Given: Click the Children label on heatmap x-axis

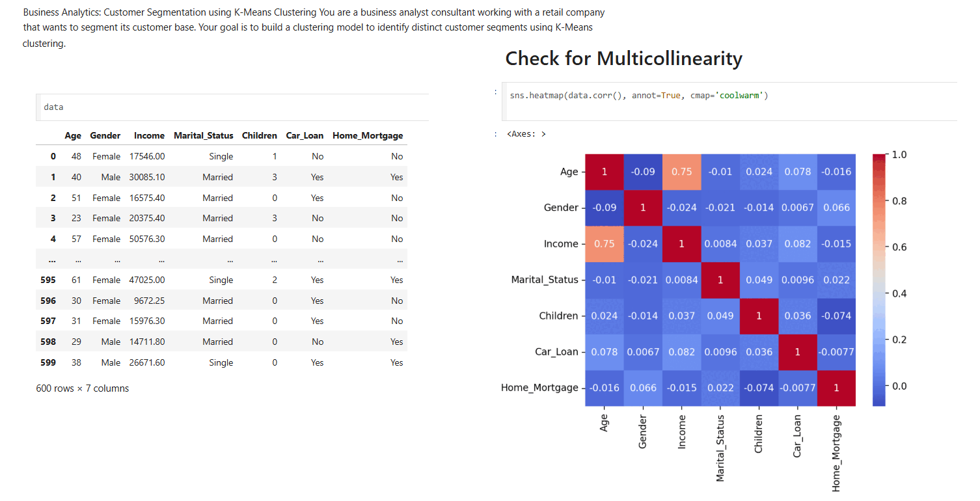Looking at the screenshot, I should point(759,434).
